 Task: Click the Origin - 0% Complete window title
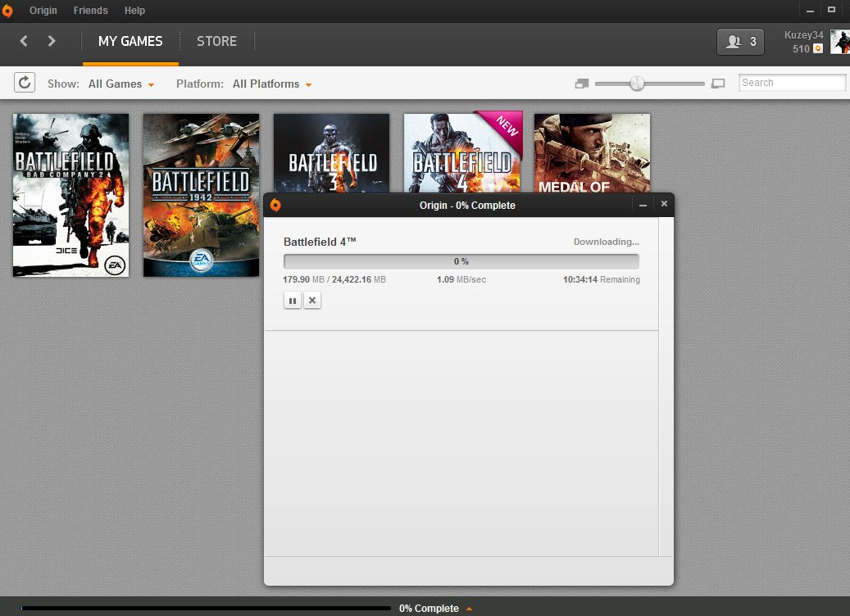click(467, 206)
